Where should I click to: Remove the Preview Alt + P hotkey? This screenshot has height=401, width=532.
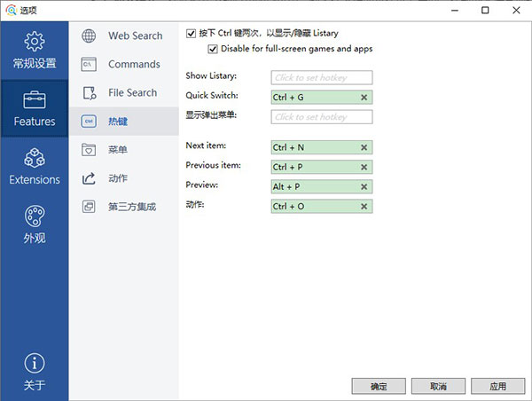[364, 187]
